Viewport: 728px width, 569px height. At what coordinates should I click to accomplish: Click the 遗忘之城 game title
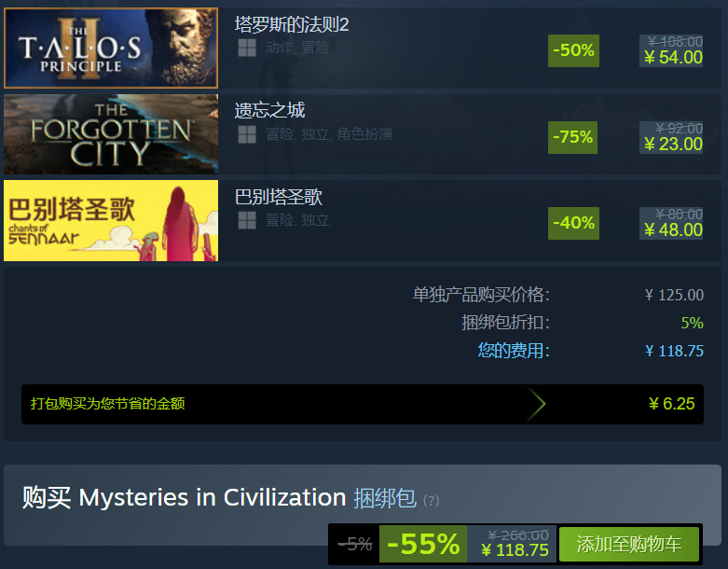[x=269, y=111]
